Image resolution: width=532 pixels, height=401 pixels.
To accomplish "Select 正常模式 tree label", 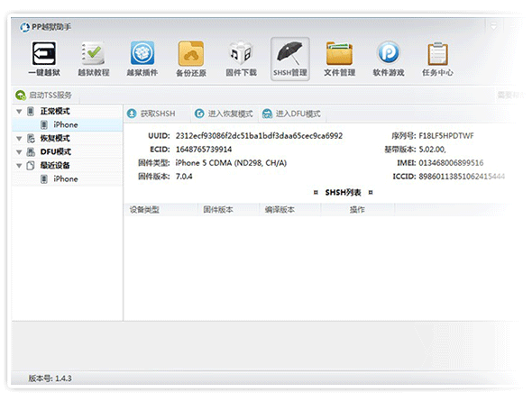I will 55,111.
